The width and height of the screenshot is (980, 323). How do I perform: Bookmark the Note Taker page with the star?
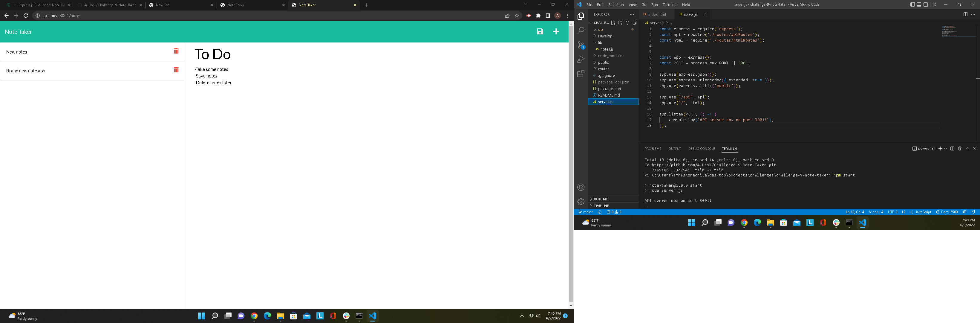coord(516,16)
